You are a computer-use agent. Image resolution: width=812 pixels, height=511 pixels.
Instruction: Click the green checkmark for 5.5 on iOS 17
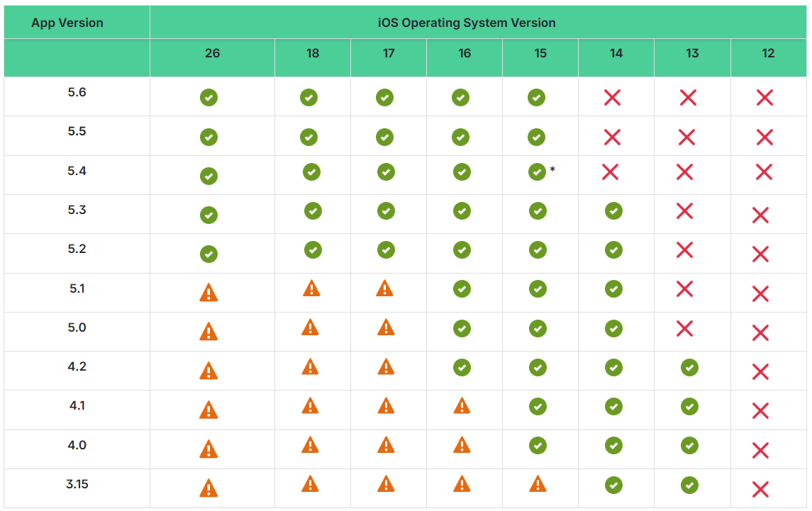pyautogui.click(x=384, y=137)
